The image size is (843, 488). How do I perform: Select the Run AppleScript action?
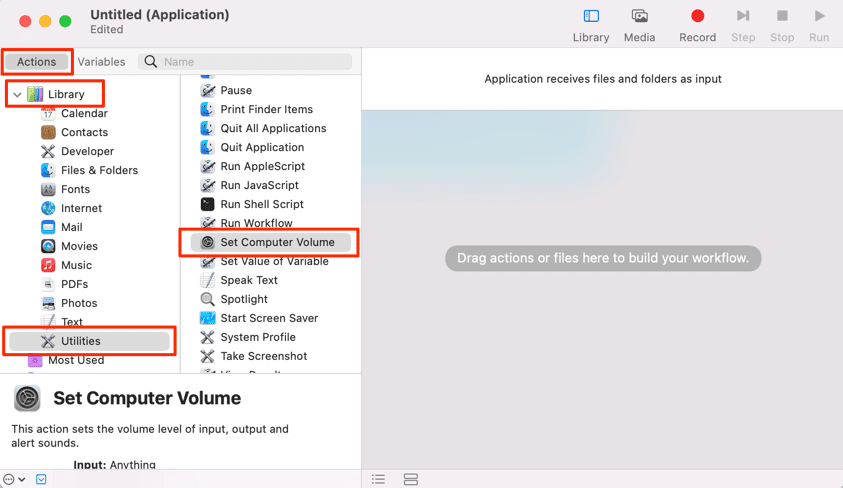(252, 166)
